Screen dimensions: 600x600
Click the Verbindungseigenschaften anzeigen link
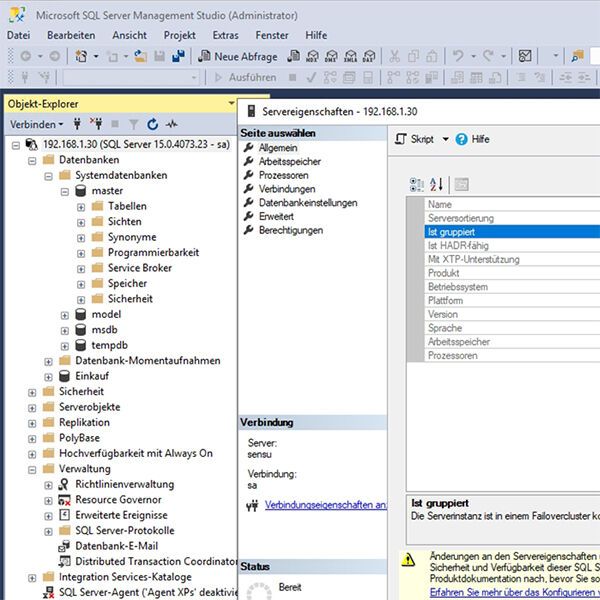326,505
